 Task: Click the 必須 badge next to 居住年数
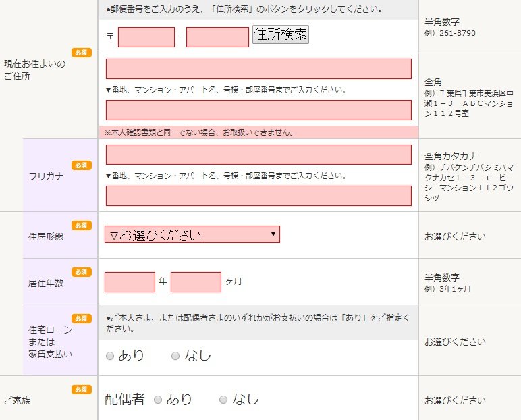point(82,272)
